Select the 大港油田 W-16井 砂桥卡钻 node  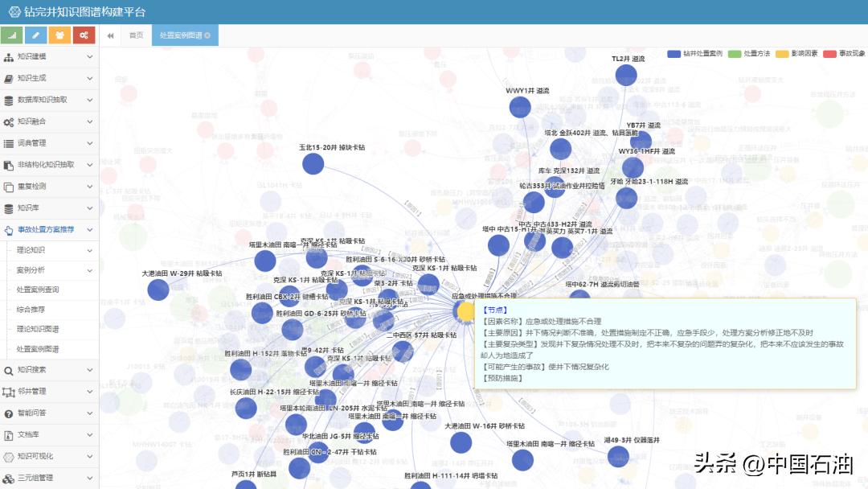pyautogui.click(x=461, y=442)
